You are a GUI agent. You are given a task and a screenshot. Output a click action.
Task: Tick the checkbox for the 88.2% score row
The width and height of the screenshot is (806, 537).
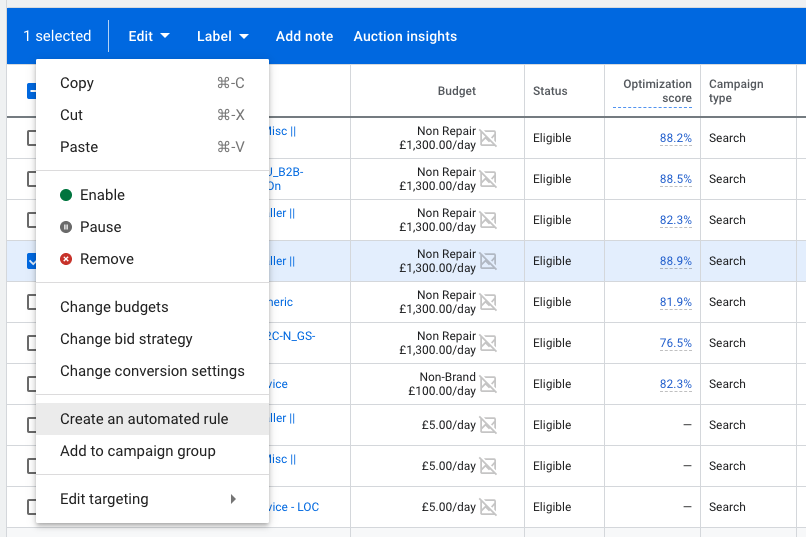32,138
